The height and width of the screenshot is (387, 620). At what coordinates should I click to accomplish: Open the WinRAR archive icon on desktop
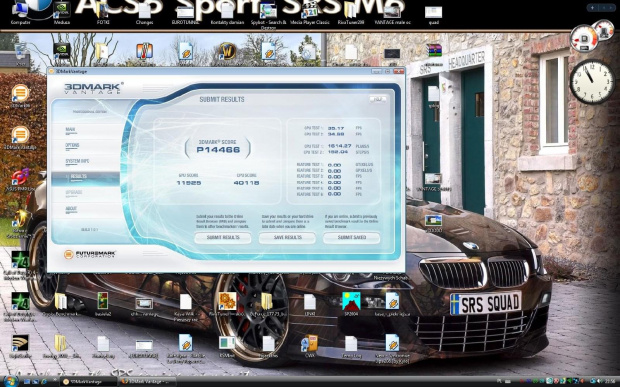tap(434, 51)
